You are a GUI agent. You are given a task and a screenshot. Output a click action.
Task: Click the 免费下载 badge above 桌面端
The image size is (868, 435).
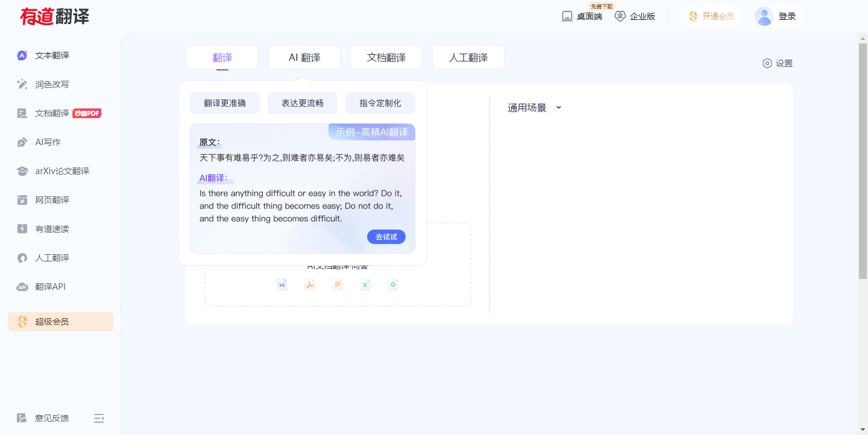(x=601, y=6)
